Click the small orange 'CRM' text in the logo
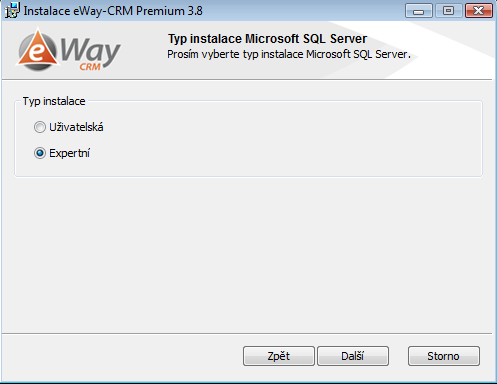This screenshot has height=384, width=497. (x=90, y=67)
